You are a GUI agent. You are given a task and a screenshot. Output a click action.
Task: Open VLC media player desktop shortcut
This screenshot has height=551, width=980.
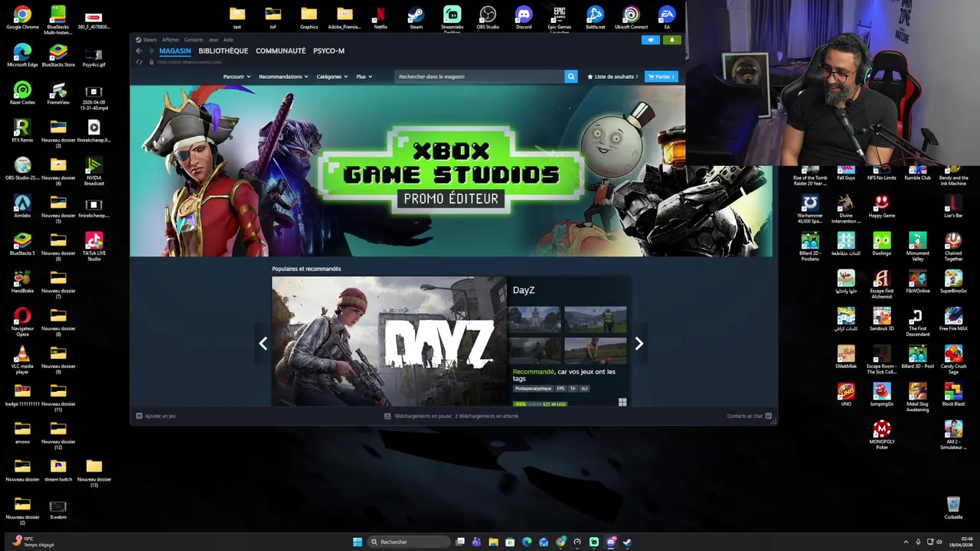(x=22, y=360)
